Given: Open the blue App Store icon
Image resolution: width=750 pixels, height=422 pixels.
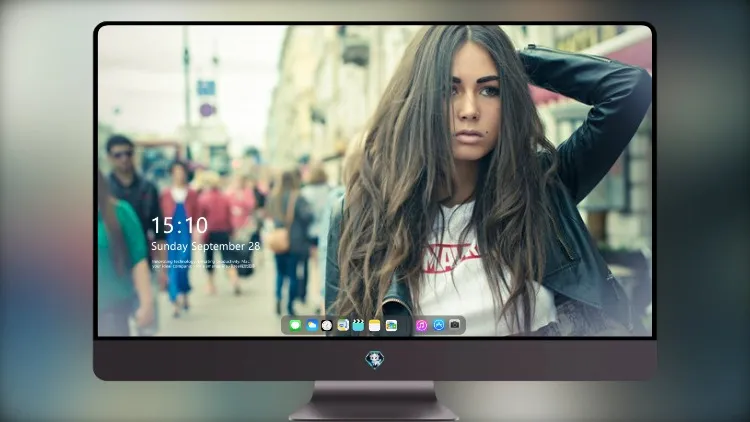Looking at the screenshot, I should click(x=439, y=325).
